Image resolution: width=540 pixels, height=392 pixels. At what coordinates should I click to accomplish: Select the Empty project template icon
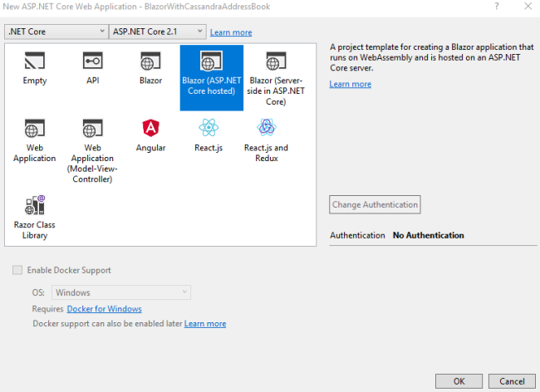(x=35, y=61)
